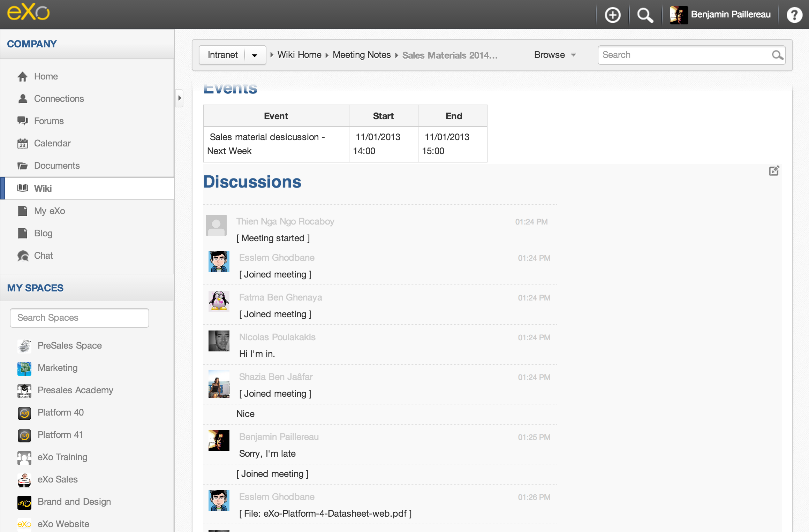Click the eXo Sales space icon

tap(24, 480)
